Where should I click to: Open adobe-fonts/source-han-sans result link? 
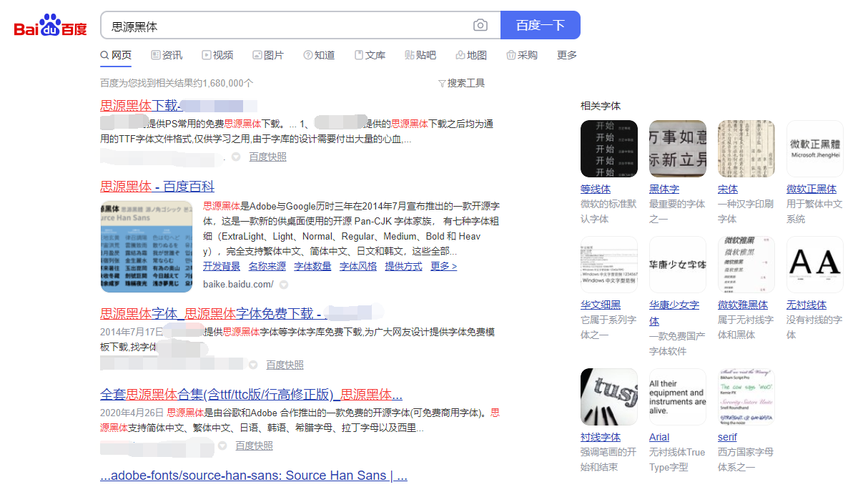(x=254, y=476)
